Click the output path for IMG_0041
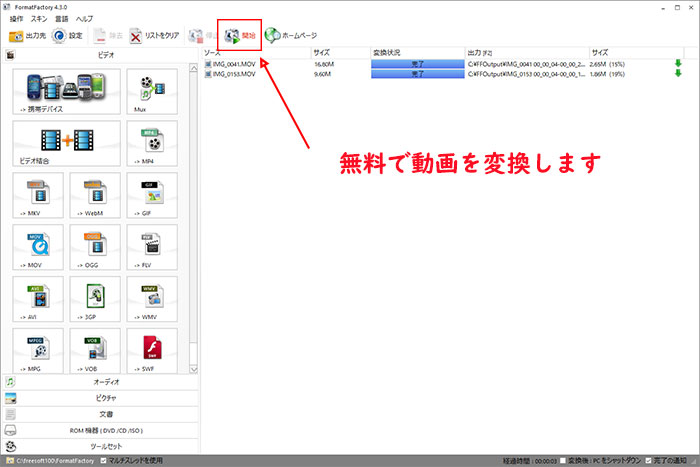The height and width of the screenshot is (467, 700). pos(526,64)
